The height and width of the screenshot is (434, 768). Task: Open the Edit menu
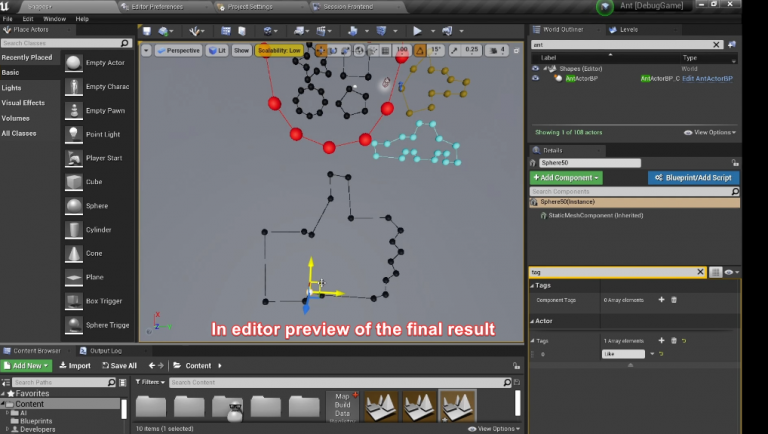28,19
